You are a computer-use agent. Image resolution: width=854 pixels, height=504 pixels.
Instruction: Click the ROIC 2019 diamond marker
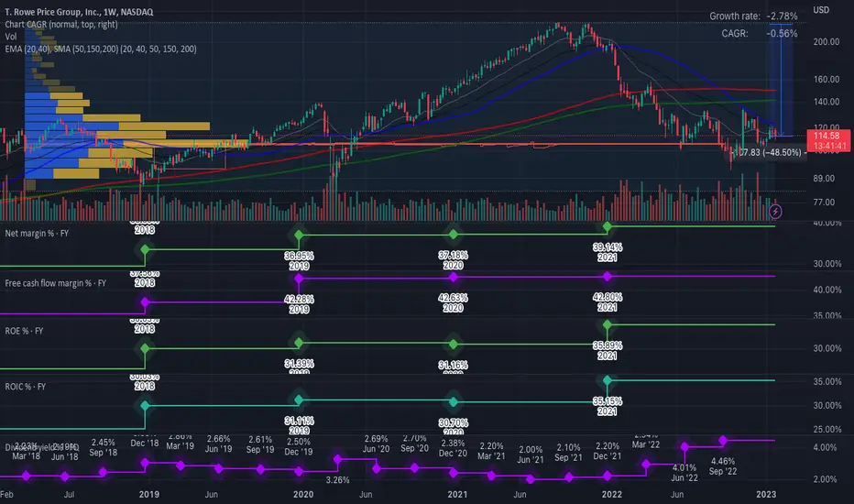(x=299, y=400)
